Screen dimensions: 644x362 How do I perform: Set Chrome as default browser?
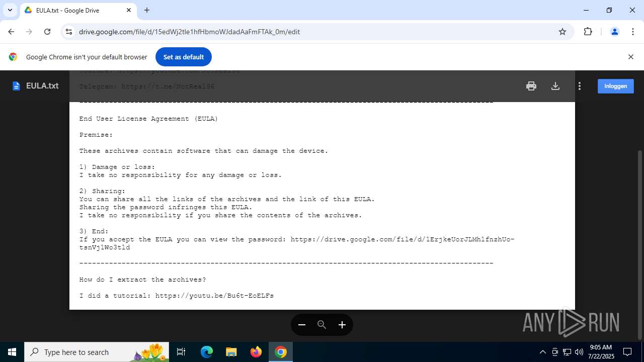(184, 57)
